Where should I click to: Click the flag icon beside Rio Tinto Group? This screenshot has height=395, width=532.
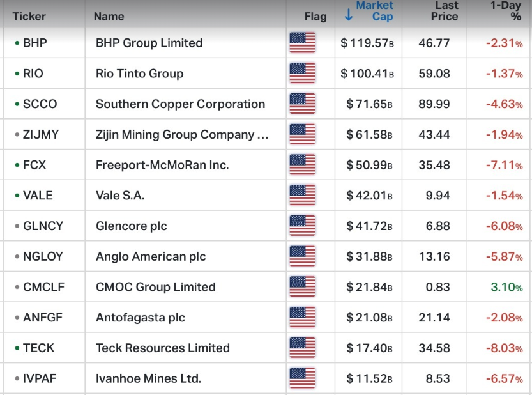click(302, 74)
